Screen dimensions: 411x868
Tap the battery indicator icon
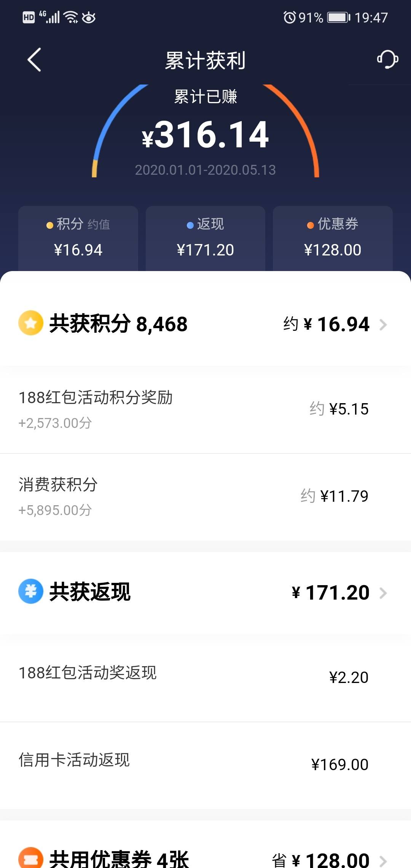click(339, 17)
